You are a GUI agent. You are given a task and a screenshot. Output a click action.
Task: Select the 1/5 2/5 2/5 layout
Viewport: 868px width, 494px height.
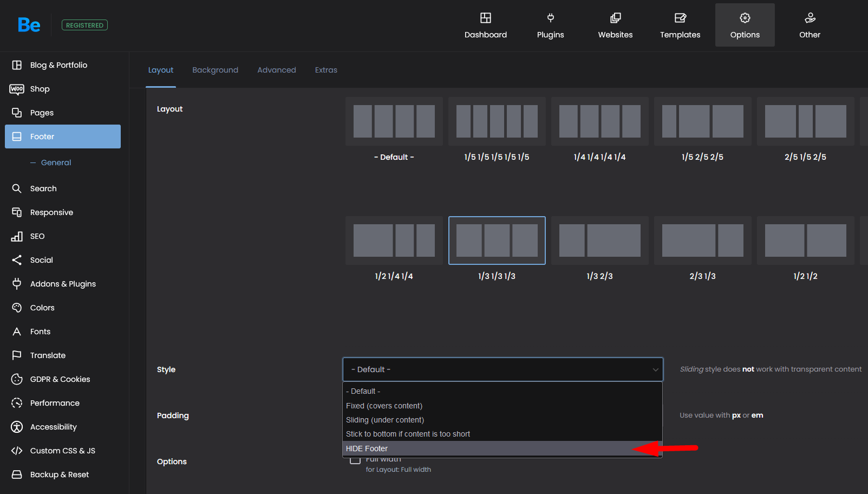tap(703, 121)
